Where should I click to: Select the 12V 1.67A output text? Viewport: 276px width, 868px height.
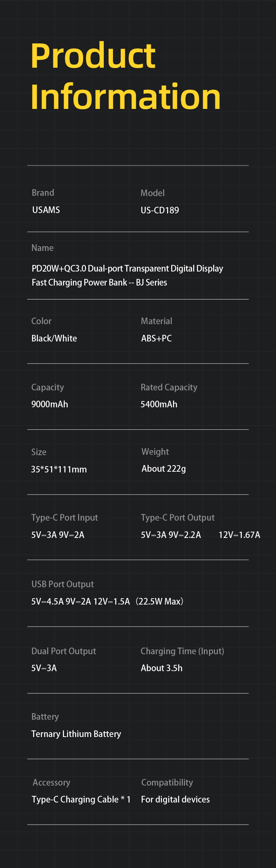tap(239, 535)
